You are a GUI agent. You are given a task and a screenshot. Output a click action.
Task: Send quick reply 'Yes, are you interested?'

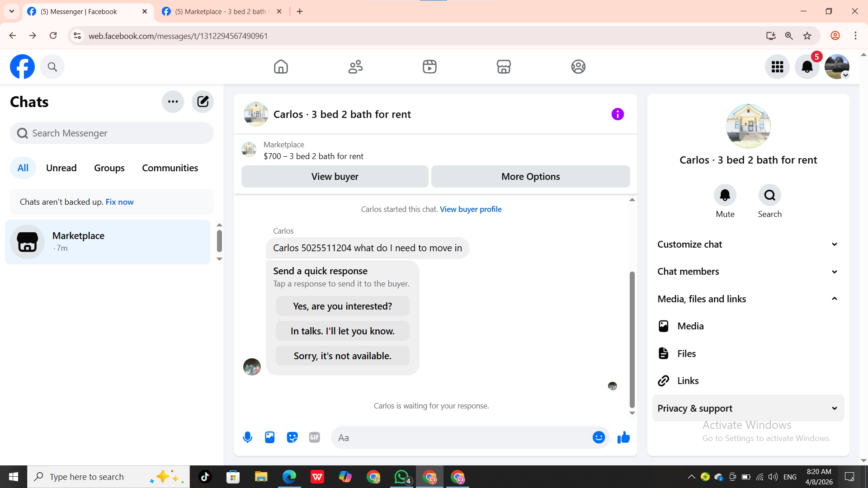[342, 306]
